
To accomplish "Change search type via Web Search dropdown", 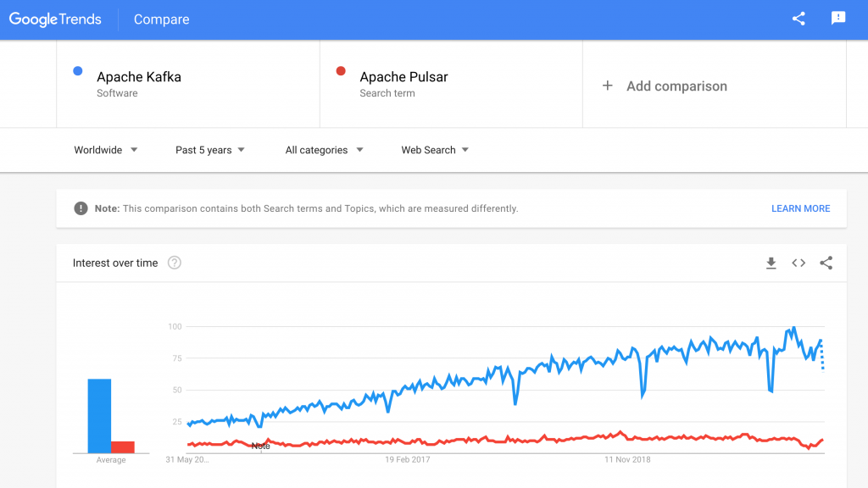I will (x=434, y=150).
